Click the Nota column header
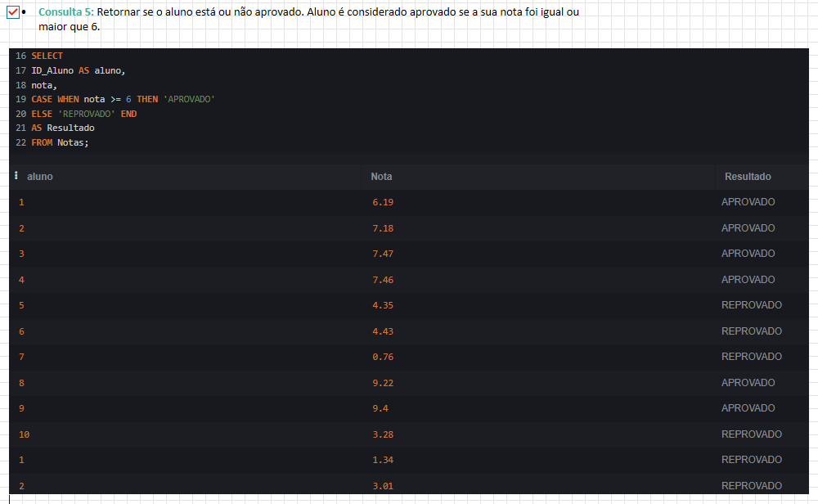The width and height of the screenshot is (818, 504). [381, 177]
